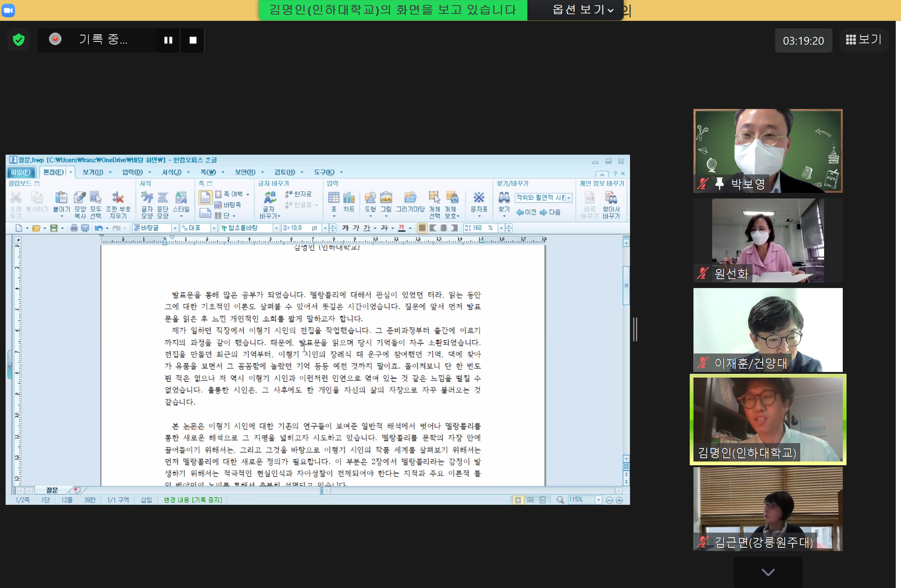Click the print icon
Screen dimensions: 901x588
74,228
